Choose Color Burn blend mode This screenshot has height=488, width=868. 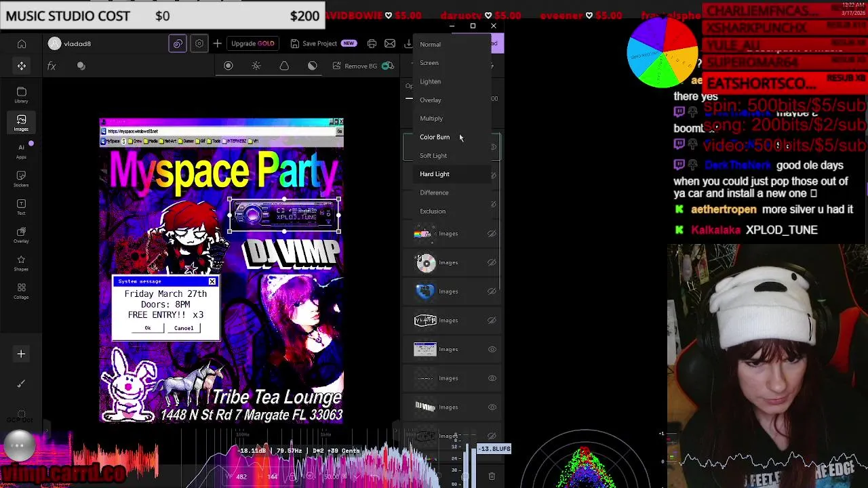[452, 137]
